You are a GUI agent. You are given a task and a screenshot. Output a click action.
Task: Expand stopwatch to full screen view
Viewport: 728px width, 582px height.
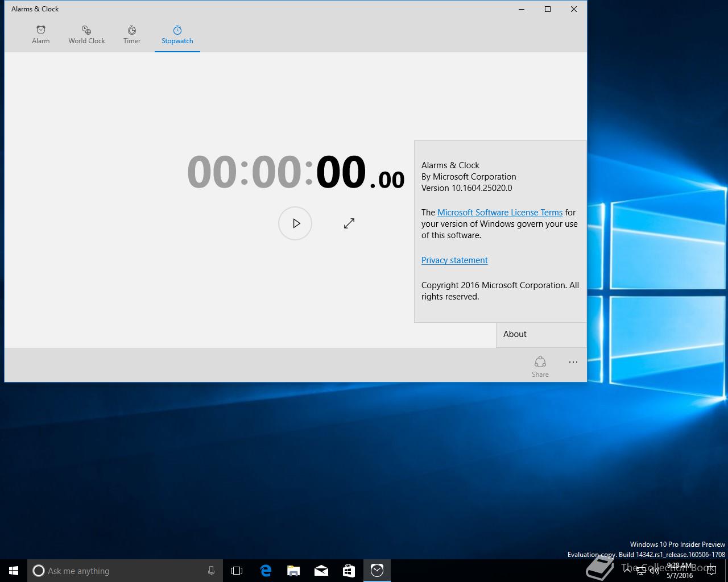[x=349, y=223]
